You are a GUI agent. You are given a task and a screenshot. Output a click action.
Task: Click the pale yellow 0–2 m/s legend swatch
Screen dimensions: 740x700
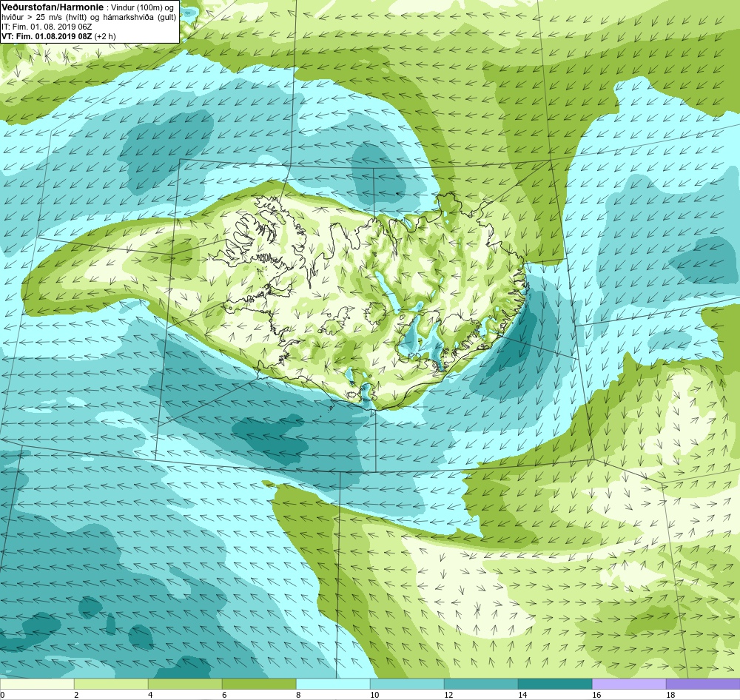[37, 684]
